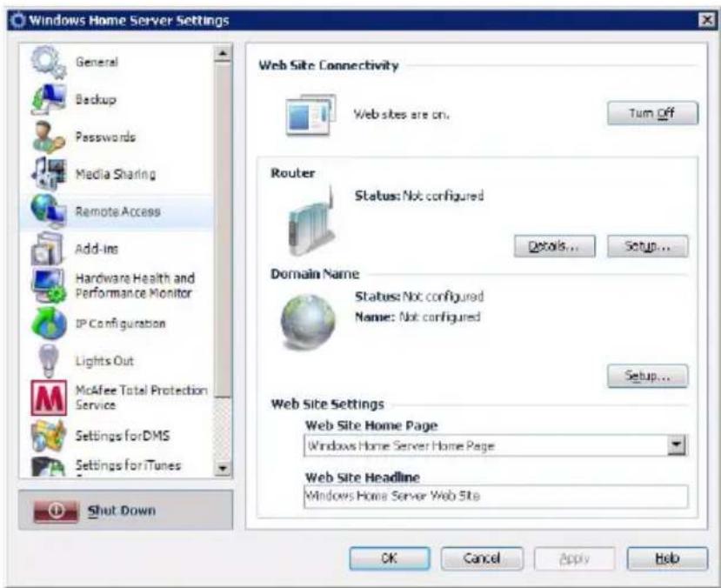Screen dimensions: 721x588
Task: Click the settings icon in the title bar
Action: pos(18,21)
